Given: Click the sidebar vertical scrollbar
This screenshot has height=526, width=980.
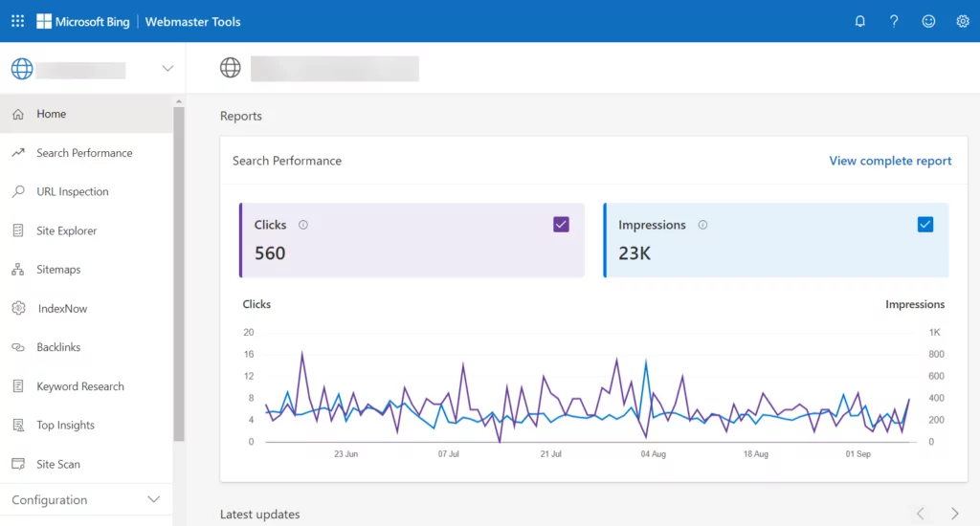Looking at the screenshot, I should click(179, 274).
